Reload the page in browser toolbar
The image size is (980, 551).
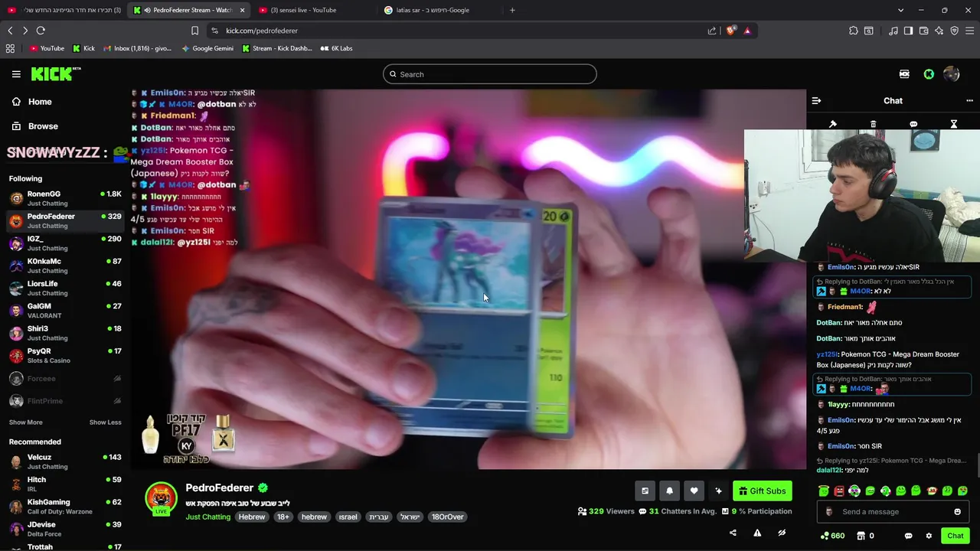click(x=41, y=31)
